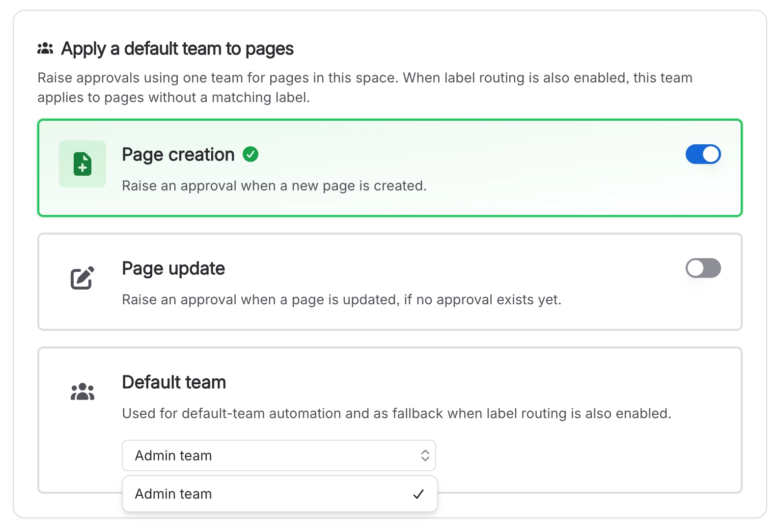Screen dimensions: 779x532
Task: Click the Default team heading
Action: pyautogui.click(x=174, y=382)
